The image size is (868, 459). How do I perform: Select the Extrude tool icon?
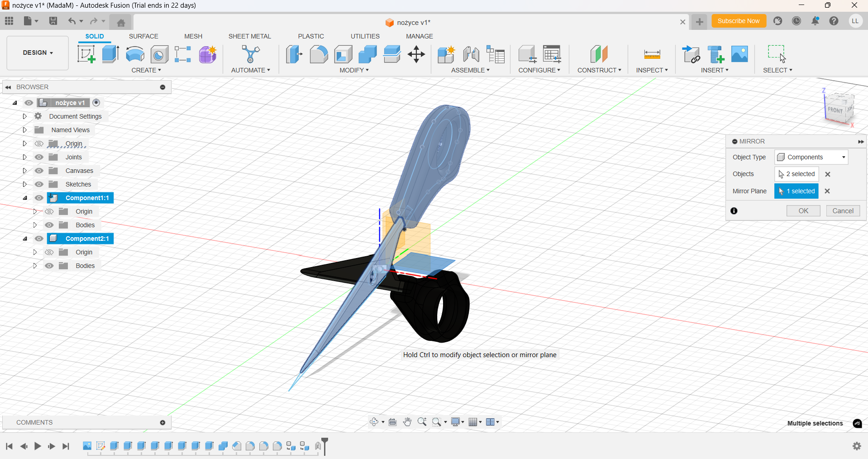110,54
